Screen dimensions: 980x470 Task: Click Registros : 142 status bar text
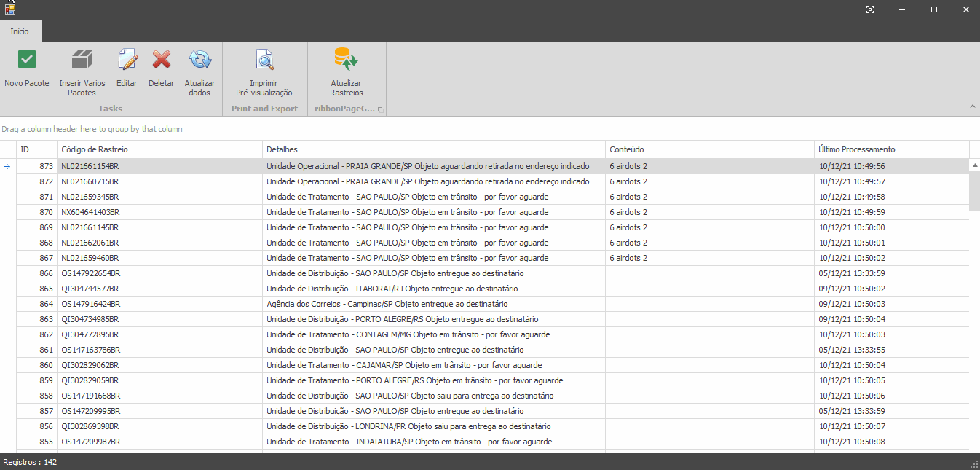coord(30,462)
